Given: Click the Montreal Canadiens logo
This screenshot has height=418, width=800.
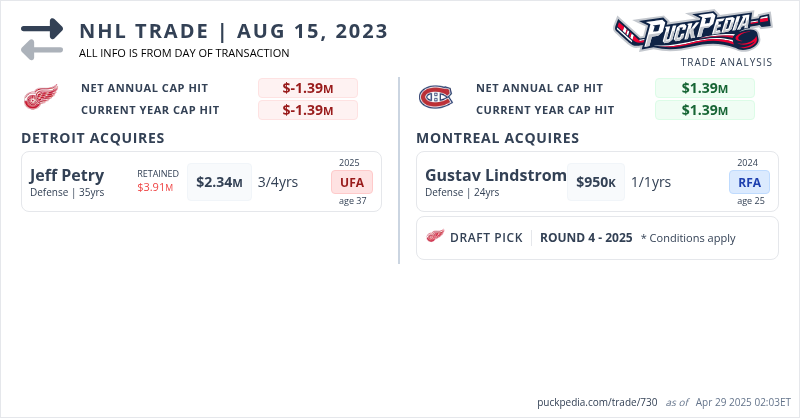Looking at the screenshot, I should [x=435, y=98].
